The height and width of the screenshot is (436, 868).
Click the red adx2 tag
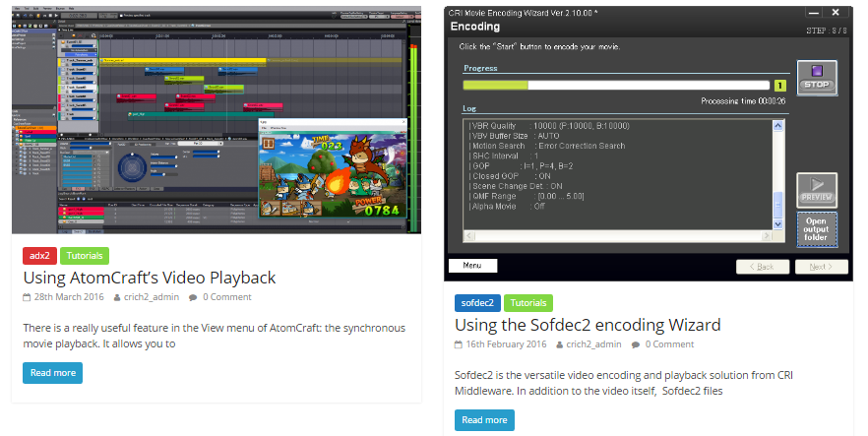(39, 256)
